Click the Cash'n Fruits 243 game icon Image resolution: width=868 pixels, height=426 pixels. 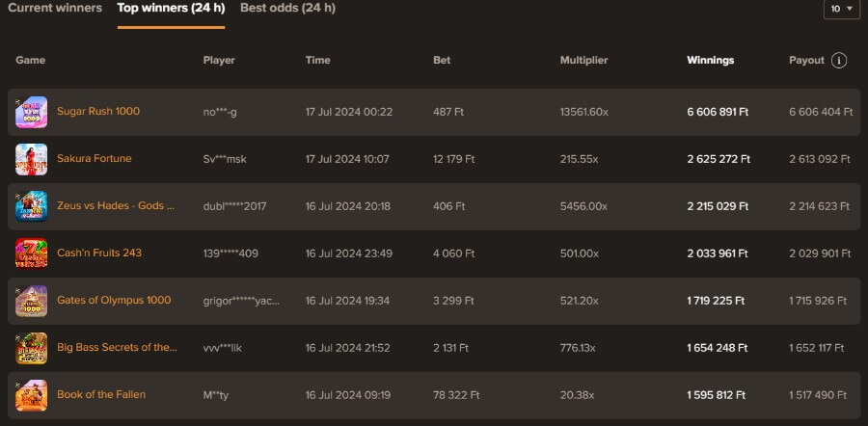(x=31, y=253)
